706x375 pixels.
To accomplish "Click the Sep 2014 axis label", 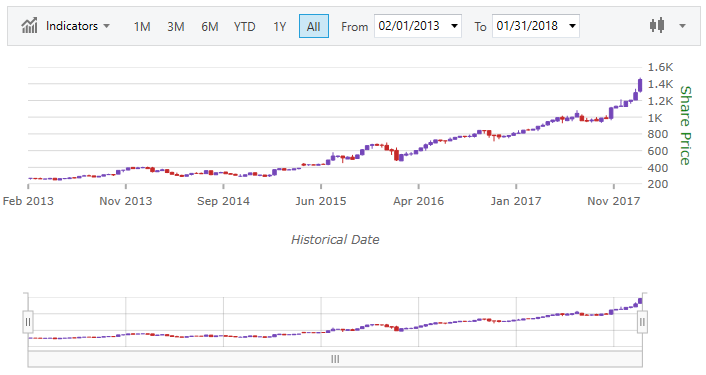I will pyautogui.click(x=223, y=201).
